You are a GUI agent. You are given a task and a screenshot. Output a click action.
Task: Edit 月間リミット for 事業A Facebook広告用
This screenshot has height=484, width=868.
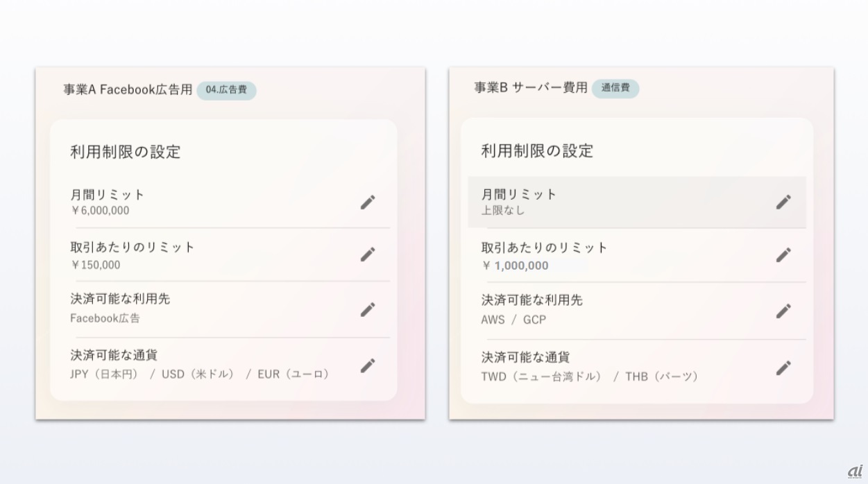pyautogui.click(x=368, y=202)
